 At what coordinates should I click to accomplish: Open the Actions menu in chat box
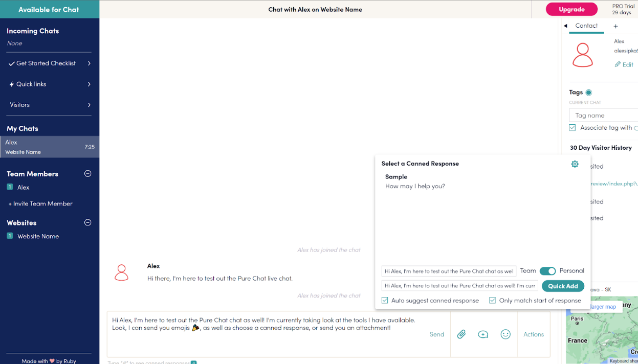pyautogui.click(x=533, y=334)
